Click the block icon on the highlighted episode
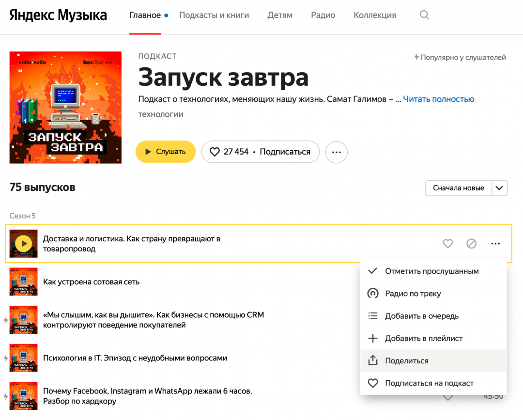The image size is (523, 420). 471,244
